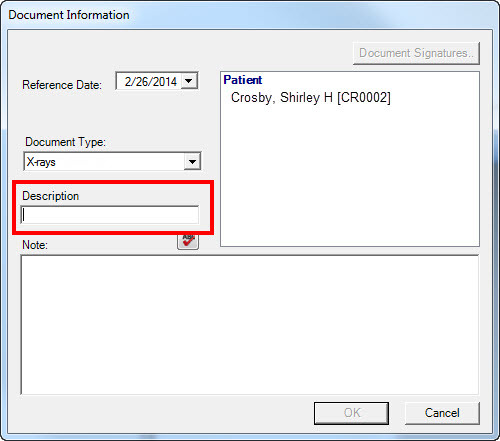
Task: Open the Reference Date calendar dropdown
Action: (x=189, y=81)
